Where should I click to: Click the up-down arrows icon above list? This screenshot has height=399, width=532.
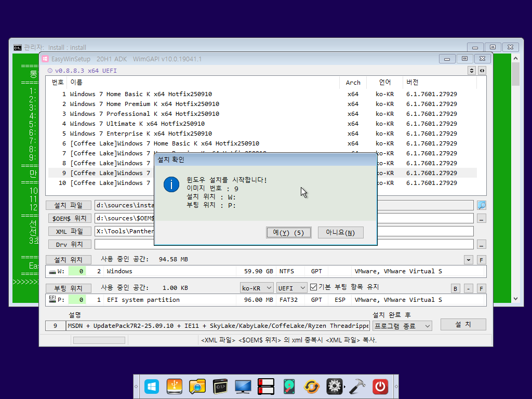(x=472, y=71)
